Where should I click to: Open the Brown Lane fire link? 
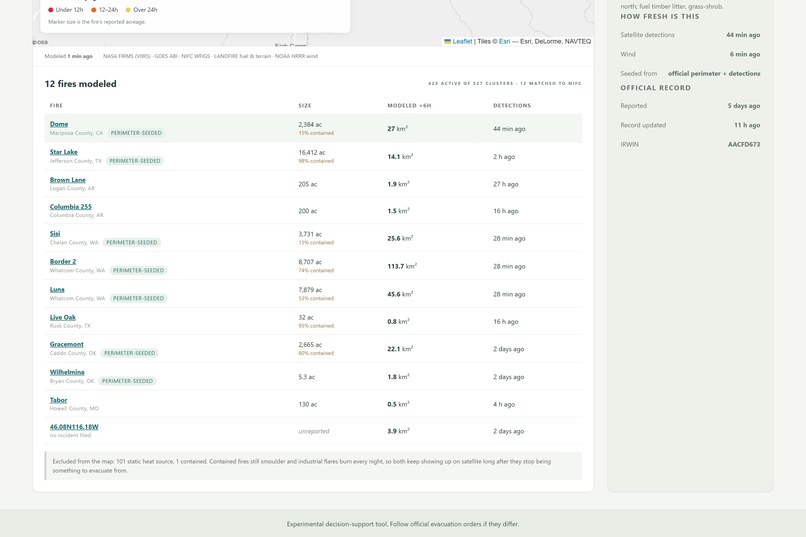pos(67,180)
